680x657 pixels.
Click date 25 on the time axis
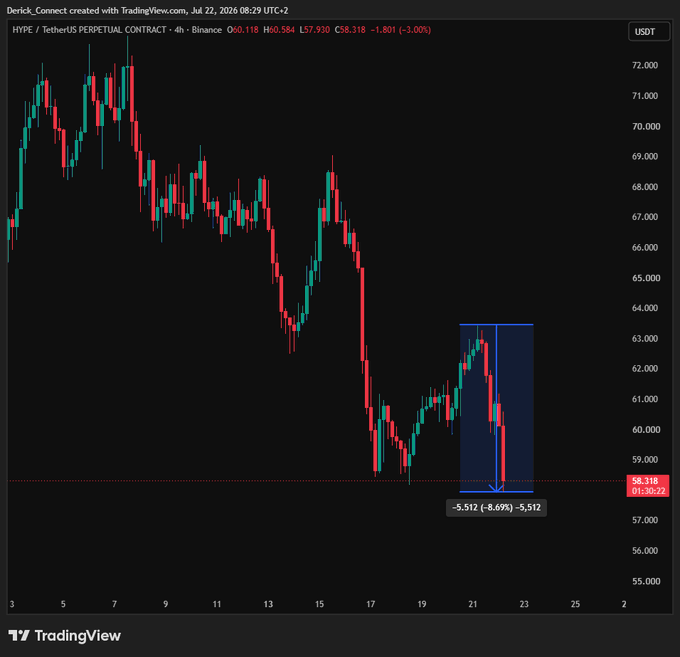575,604
